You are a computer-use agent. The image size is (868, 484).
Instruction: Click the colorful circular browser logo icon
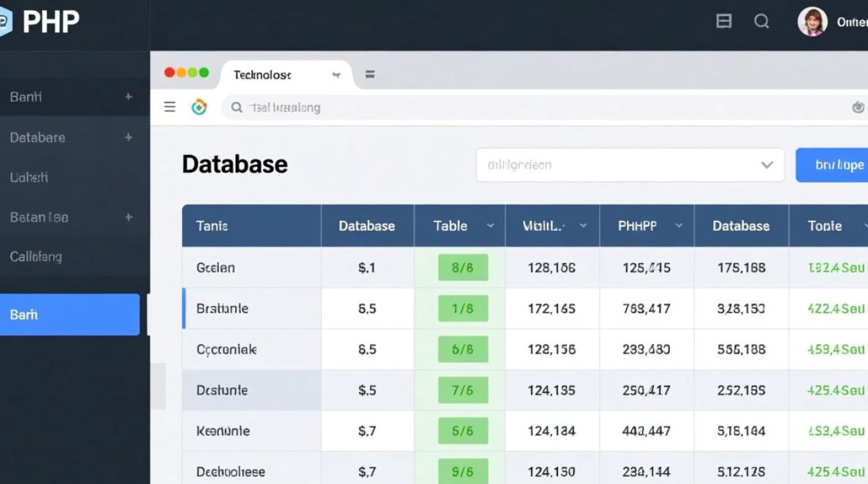199,107
